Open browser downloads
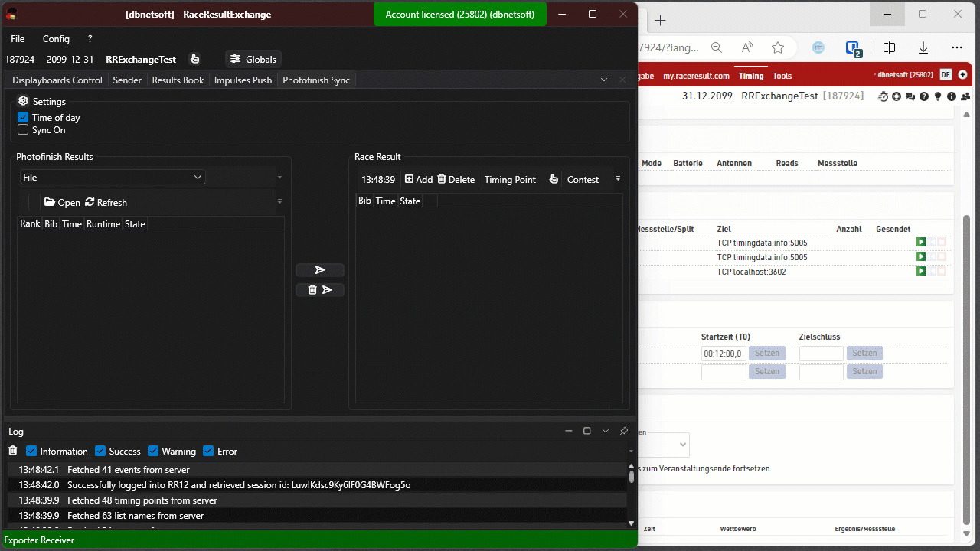Image resolution: width=980 pixels, height=551 pixels. (923, 47)
